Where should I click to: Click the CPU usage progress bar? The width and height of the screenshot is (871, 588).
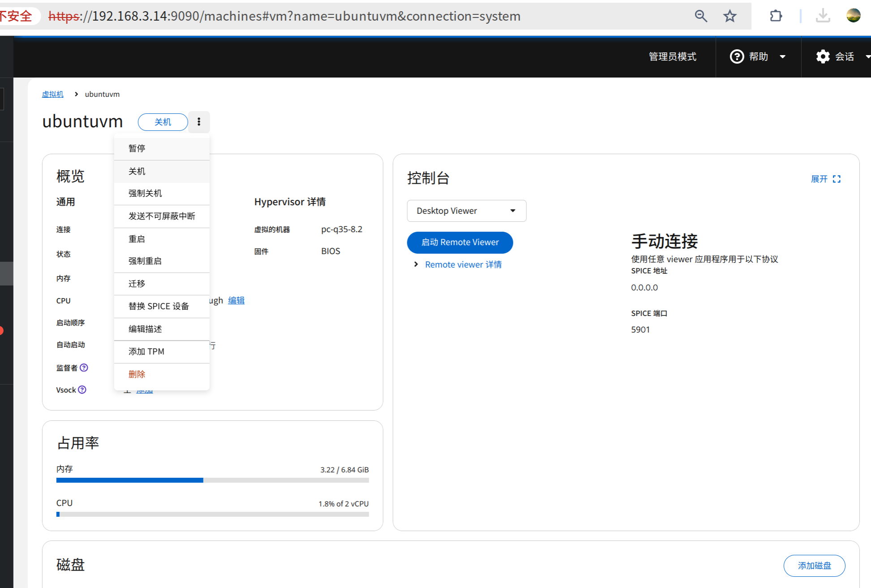(212, 514)
